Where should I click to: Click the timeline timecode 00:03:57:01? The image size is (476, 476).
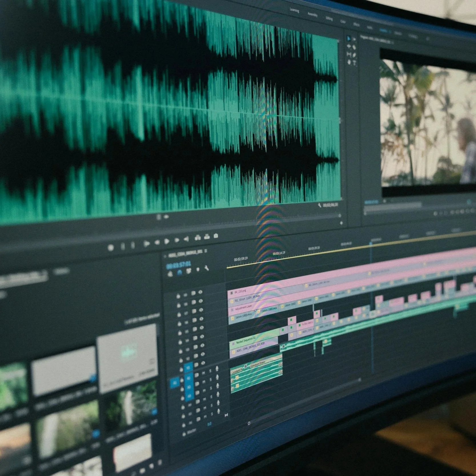click(178, 265)
